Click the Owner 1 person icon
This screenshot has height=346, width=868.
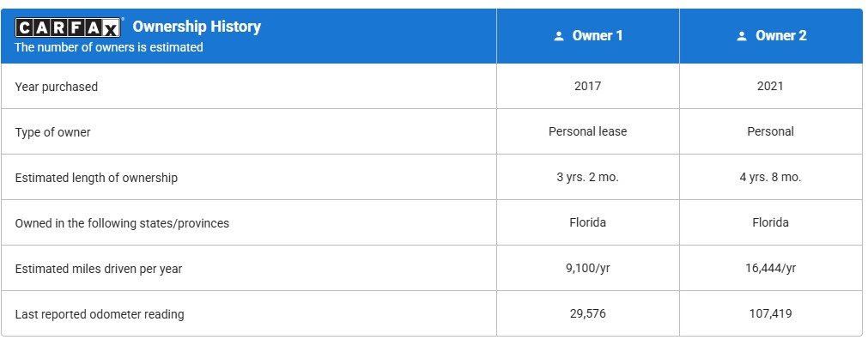tap(559, 37)
